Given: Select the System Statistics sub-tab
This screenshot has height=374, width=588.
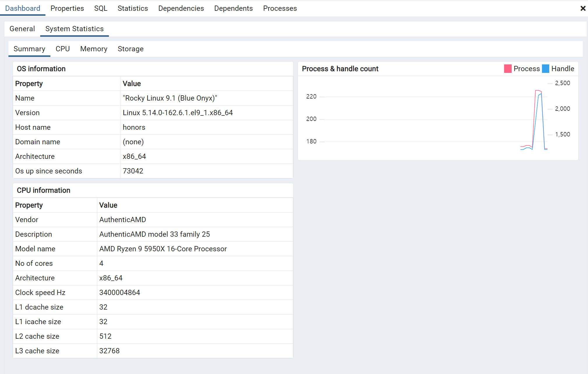Looking at the screenshot, I should [74, 29].
